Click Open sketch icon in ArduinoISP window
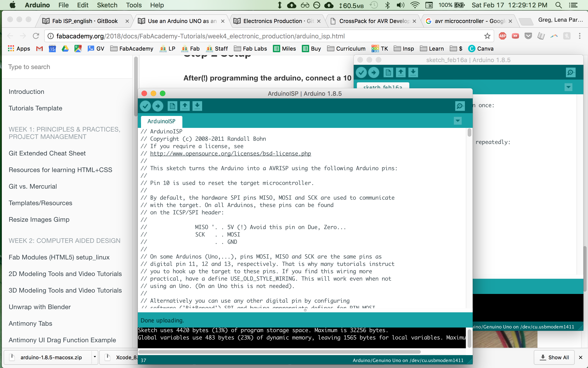 (185, 106)
